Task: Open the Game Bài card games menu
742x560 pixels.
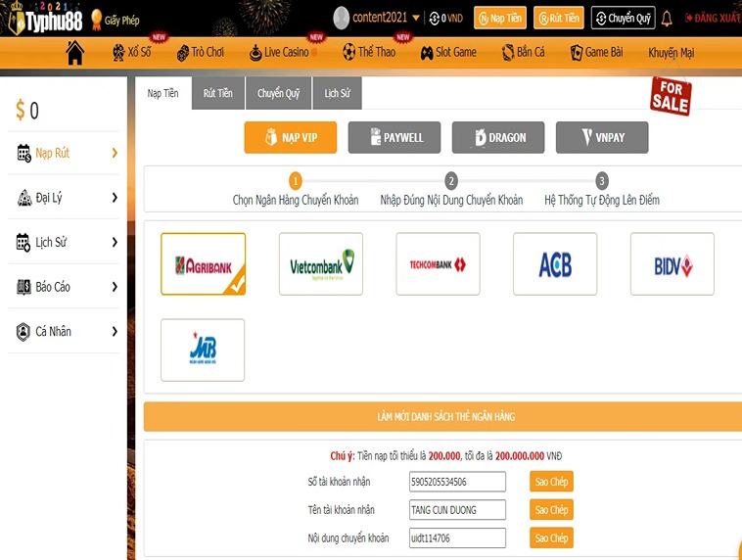Action: 596,53
